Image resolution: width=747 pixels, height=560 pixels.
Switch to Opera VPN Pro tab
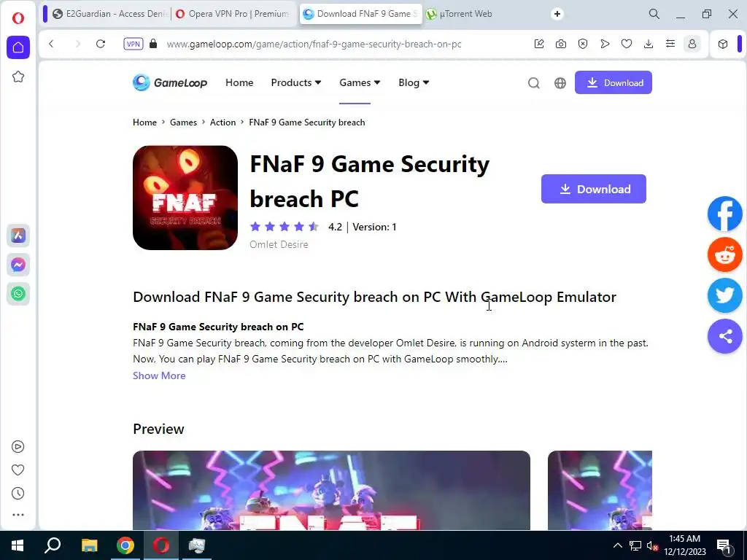coord(233,14)
